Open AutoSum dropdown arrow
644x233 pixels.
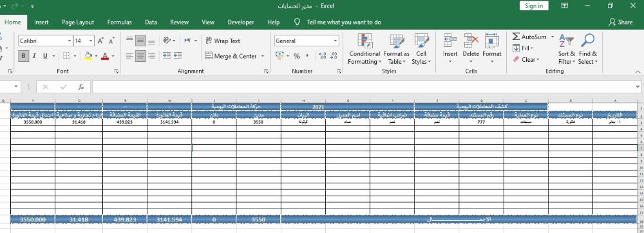[x=553, y=37]
